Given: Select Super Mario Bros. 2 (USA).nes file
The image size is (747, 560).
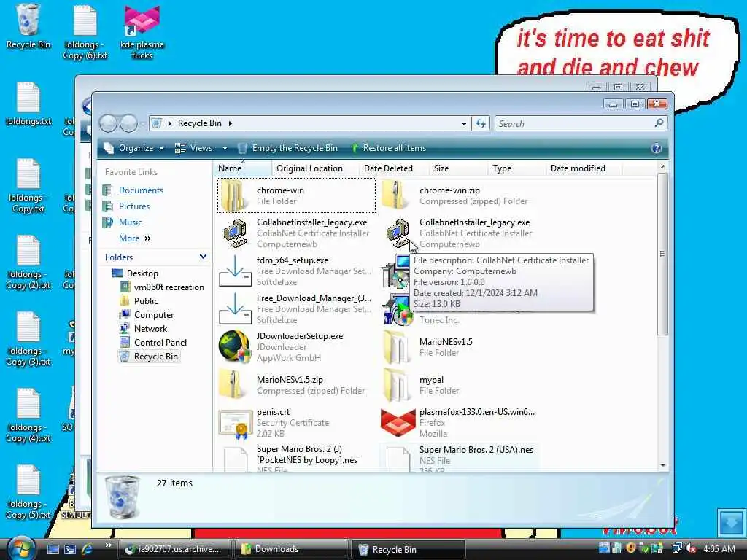Looking at the screenshot, I should click(x=460, y=458).
